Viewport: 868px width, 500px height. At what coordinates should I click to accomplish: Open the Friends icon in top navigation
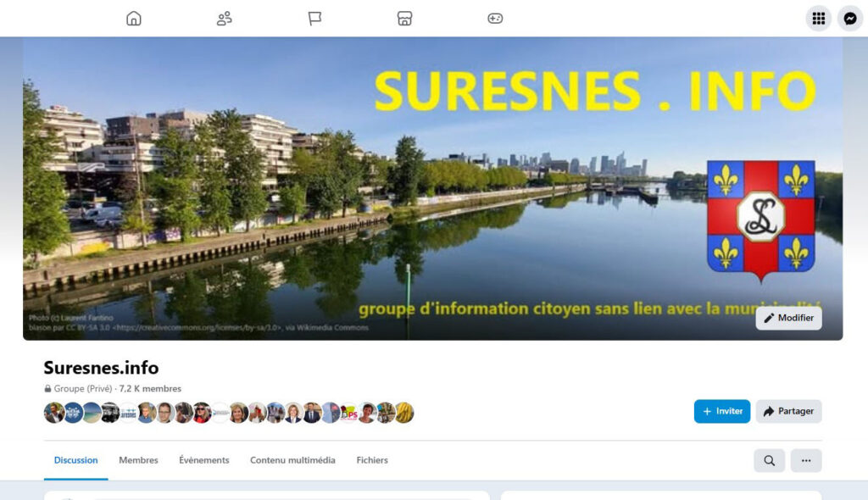pos(224,19)
